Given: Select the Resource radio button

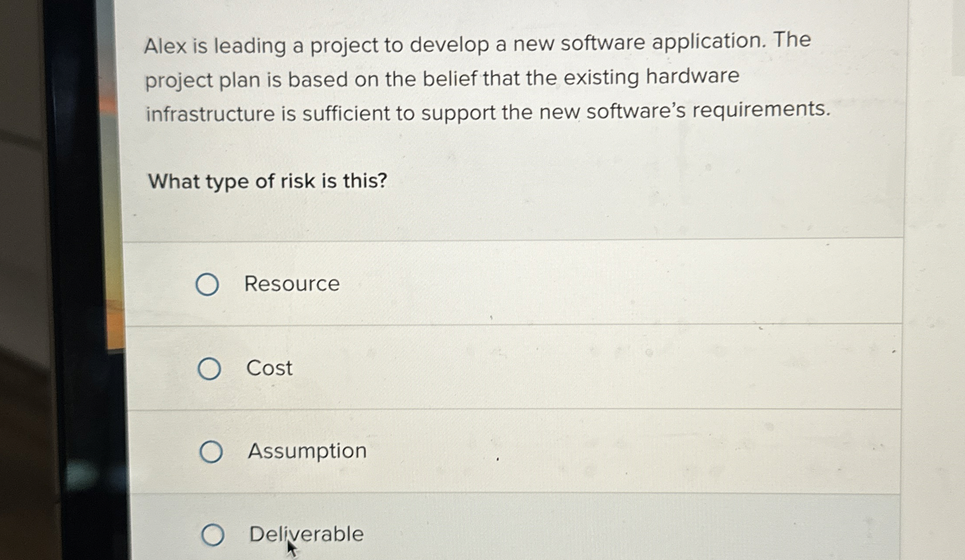Looking at the screenshot, I should [x=207, y=284].
